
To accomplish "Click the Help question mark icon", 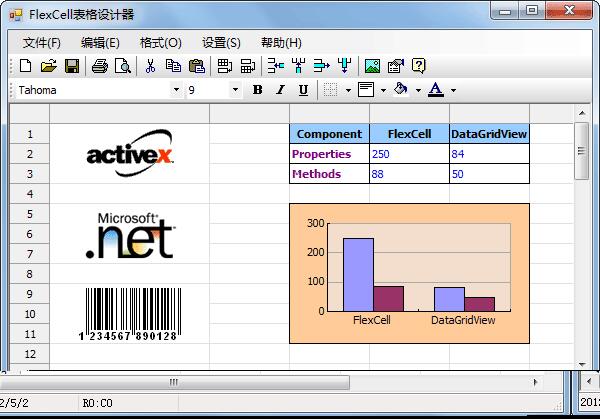I will [419, 66].
